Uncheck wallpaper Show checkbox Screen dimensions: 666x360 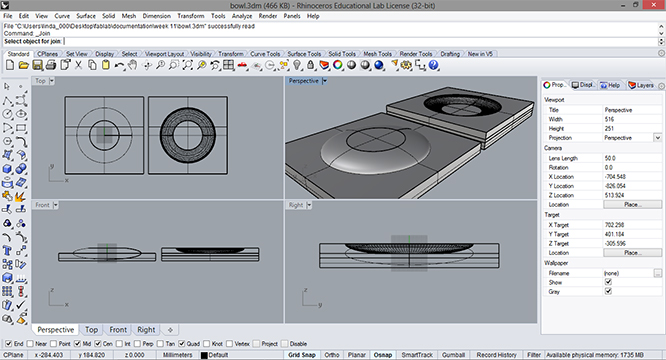click(x=608, y=282)
